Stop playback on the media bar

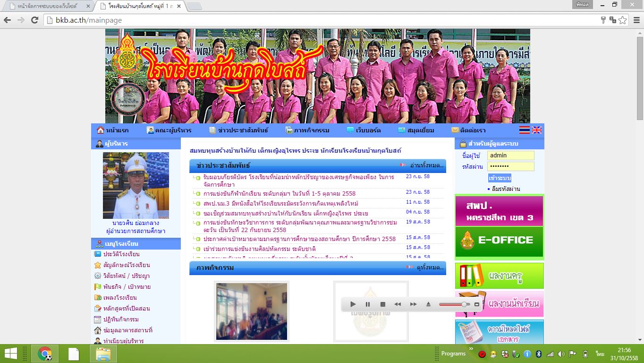pyautogui.click(x=383, y=304)
